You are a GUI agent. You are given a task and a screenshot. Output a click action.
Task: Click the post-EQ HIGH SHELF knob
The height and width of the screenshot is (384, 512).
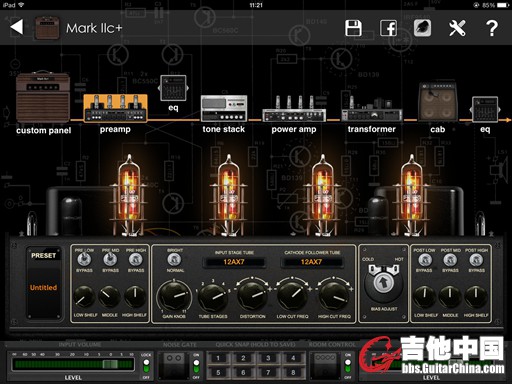coord(476,297)
